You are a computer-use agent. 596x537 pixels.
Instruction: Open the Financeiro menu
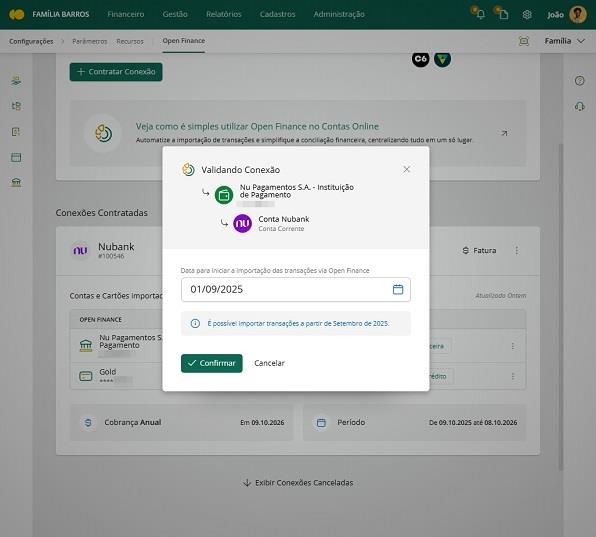126,14
